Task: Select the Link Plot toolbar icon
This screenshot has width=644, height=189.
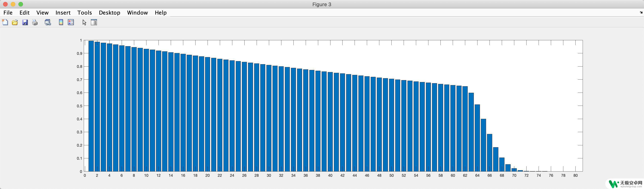Action: click(48, 22)
